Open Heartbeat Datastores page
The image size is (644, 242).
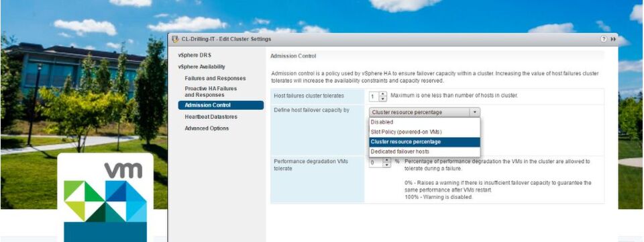(211, 117)
